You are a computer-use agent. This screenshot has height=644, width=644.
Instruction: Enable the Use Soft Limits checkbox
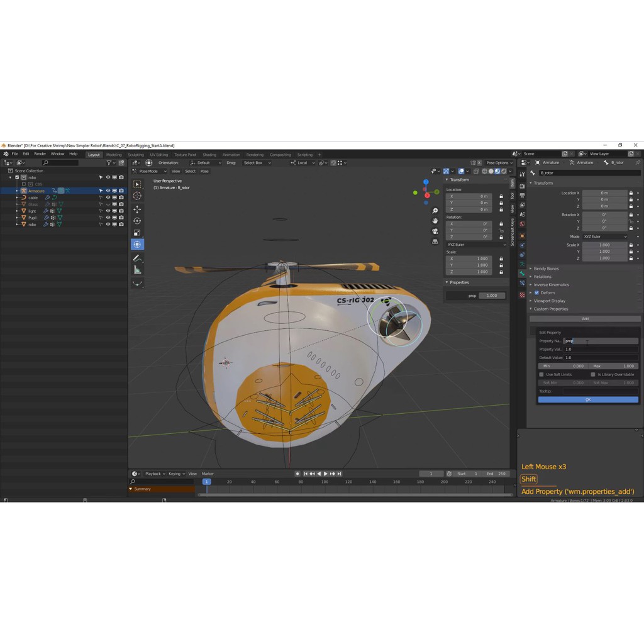[541, 374]
